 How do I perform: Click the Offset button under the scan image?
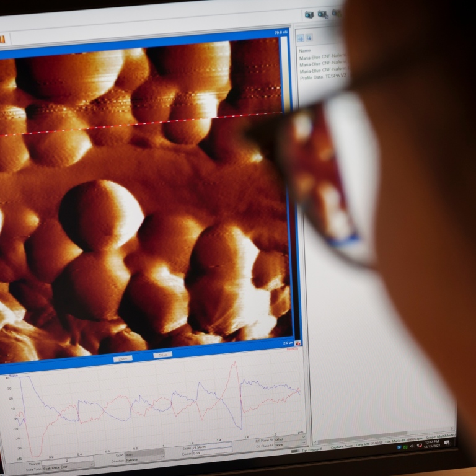click(163, 355)
